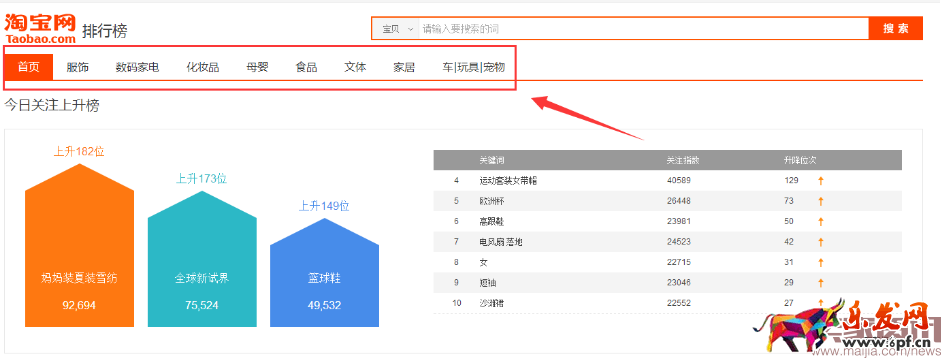Screen dimensions: 941x363
Task: Open the 食品 tab
Action: tap(306, 67)
